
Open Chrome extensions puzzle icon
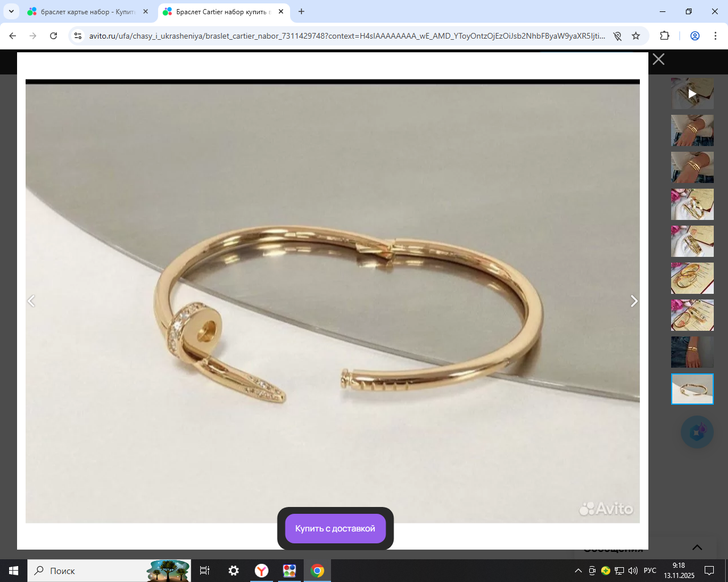(664, 36)
